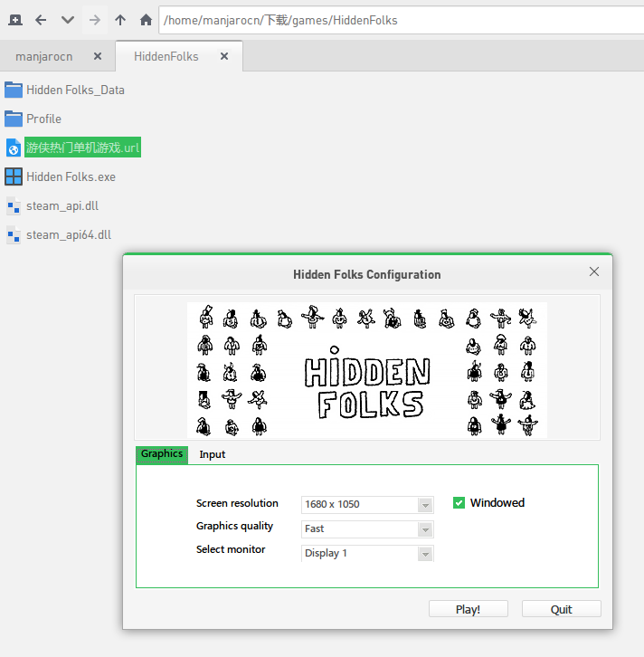Click the Hidden Folks Configuration title bar
Screen dimensions: 644x657
(367, 274)
